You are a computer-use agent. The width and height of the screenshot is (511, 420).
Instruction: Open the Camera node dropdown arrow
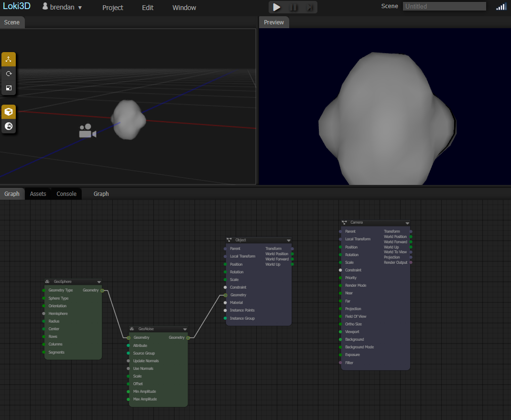click(x=407, y=222)
